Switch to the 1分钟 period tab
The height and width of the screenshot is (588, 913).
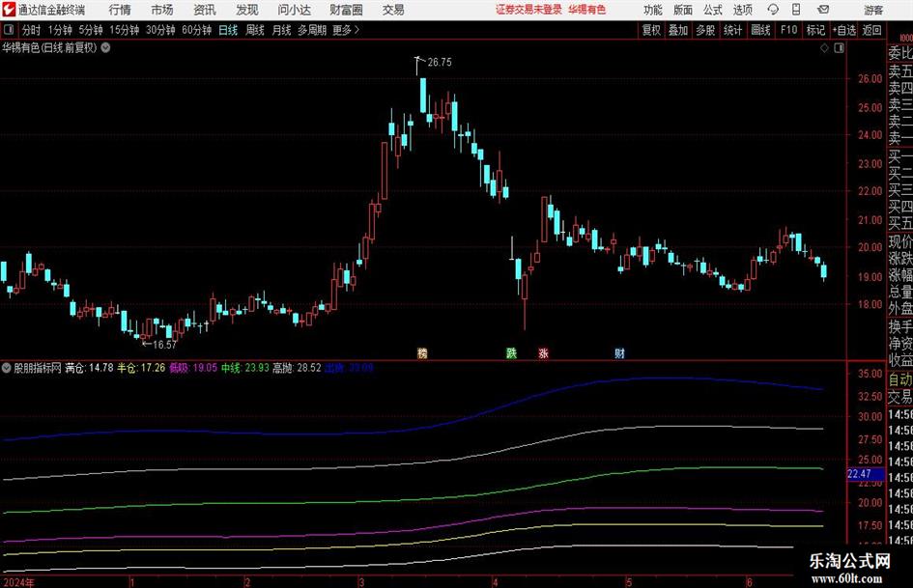pyautogui.click(x=59, y=30)
